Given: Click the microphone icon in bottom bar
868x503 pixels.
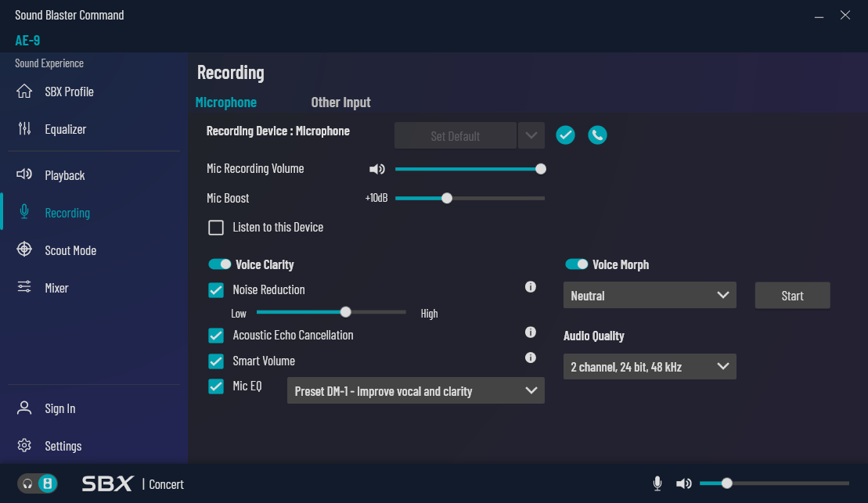Looking at the screenshot, I should click(x=657, y=483).
